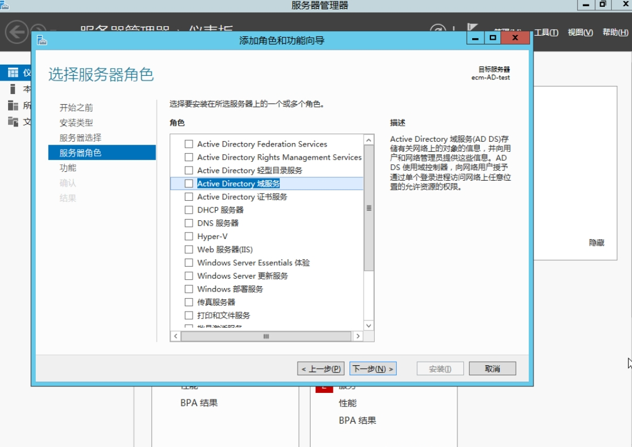Screen dimensions: 632x447
Task: Go to 安装类型 wizard step
Action: [x=76, y=123]
